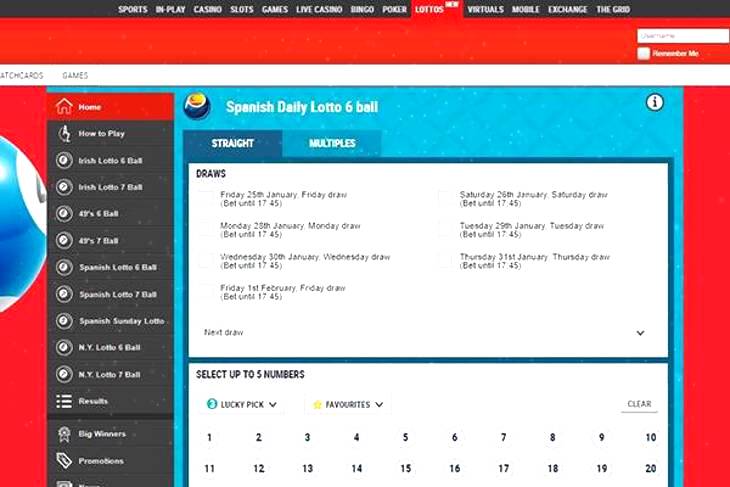The height and width of the screenshot is (487, 730).
Task: Click the Promotions tag icon
Action: 64,460
